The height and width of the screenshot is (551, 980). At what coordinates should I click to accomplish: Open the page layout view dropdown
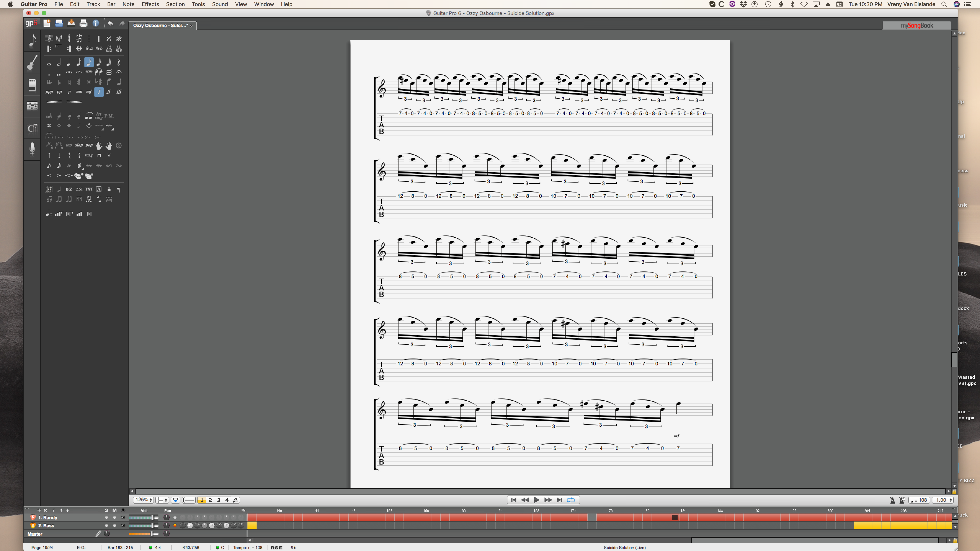point(163,500)
